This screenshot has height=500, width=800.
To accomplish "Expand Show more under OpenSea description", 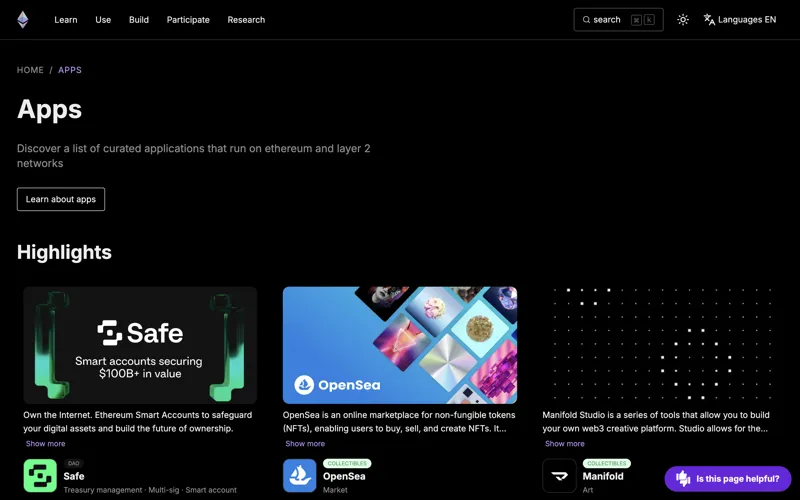I will [x=305, y=444].
